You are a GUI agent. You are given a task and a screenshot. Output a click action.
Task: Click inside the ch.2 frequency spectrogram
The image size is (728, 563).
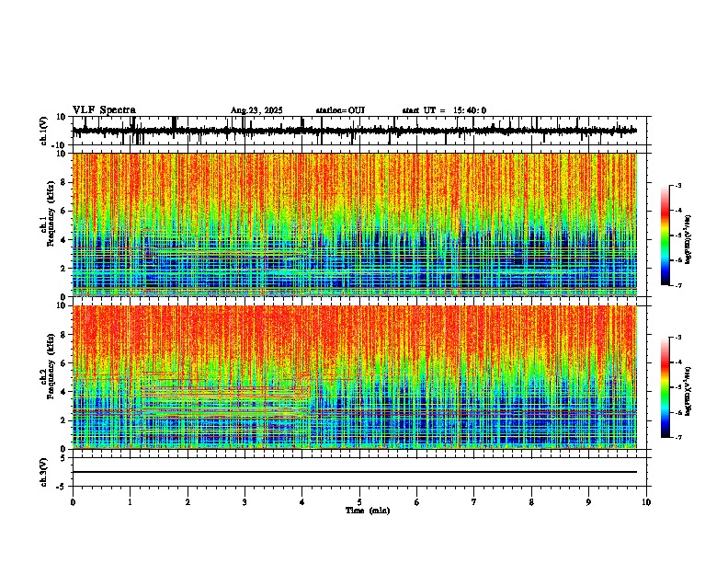(x=355, y=377)
